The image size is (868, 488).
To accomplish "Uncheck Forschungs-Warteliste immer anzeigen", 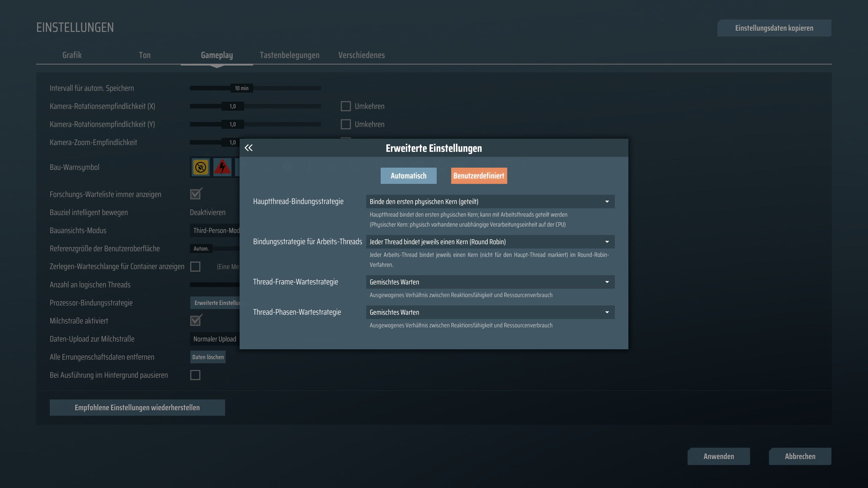I will tap(196, 194).
